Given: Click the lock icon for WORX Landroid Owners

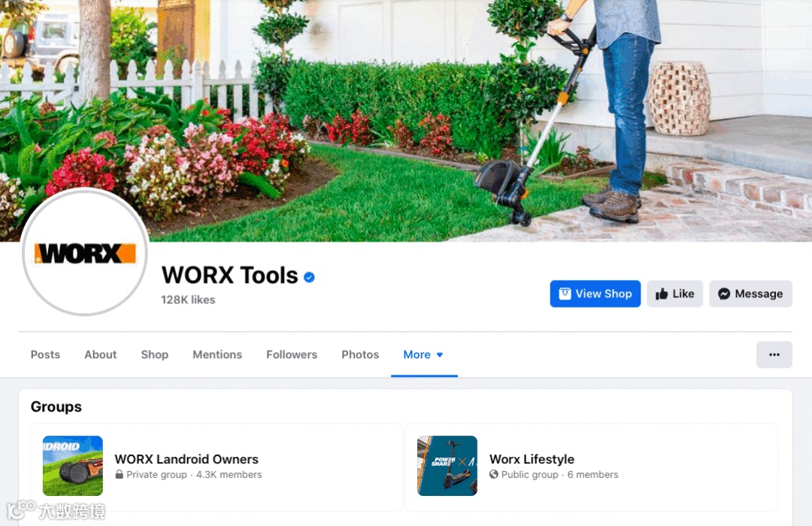Looking at the screenshot, I should [x=119, y=474].
